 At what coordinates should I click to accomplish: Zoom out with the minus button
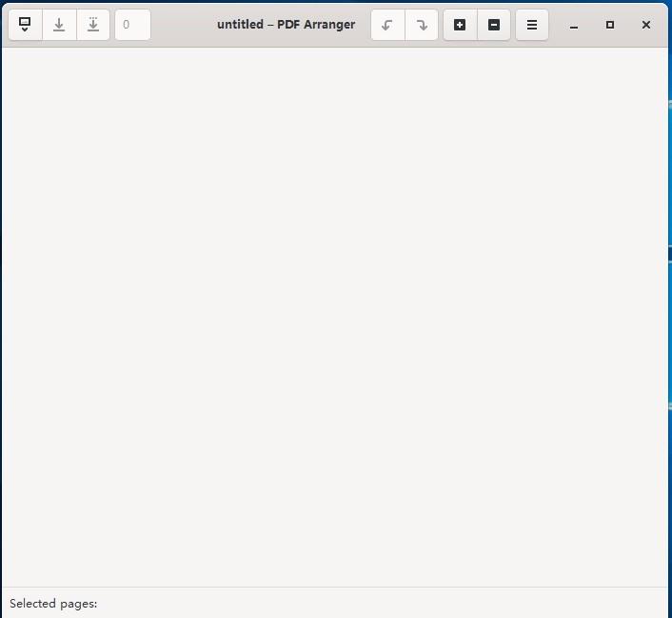coord(494,25)
